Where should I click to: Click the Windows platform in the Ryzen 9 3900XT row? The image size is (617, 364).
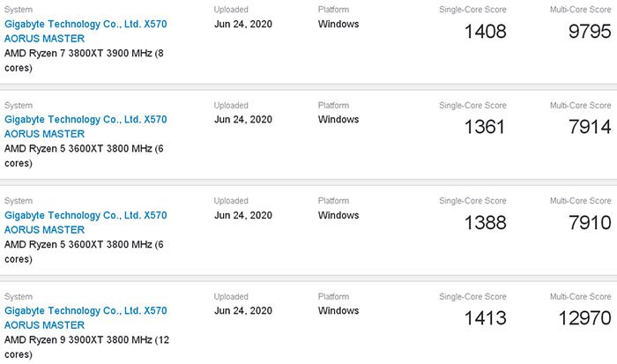point(338,310)
